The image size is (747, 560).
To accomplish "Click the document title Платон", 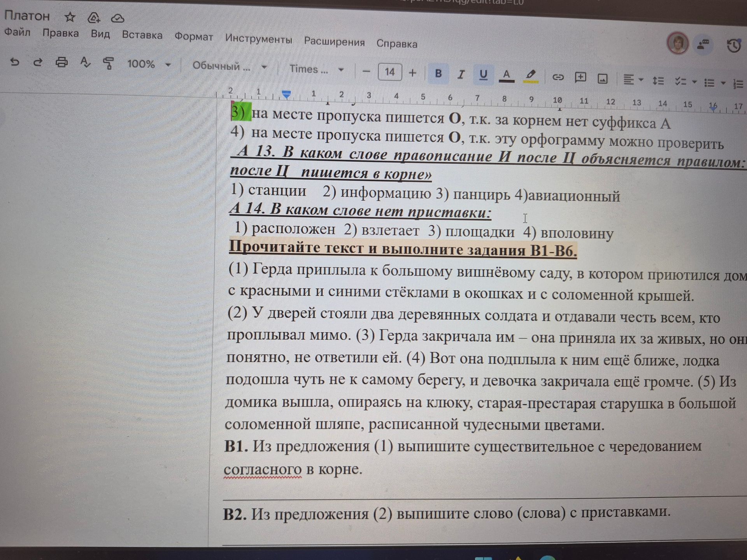I will coord(27,16).
